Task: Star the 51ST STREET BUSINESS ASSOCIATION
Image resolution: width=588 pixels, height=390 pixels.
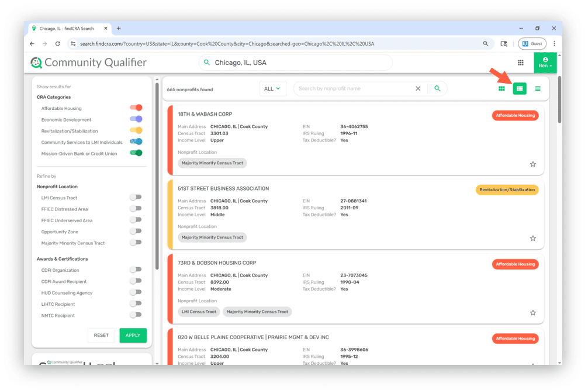Action: [533, 239]
